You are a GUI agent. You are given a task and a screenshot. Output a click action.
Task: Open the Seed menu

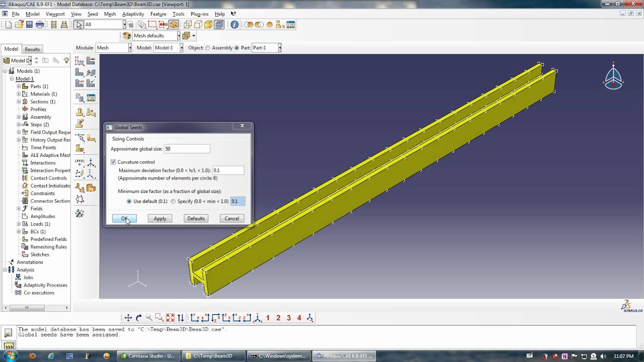click(93, 14)
